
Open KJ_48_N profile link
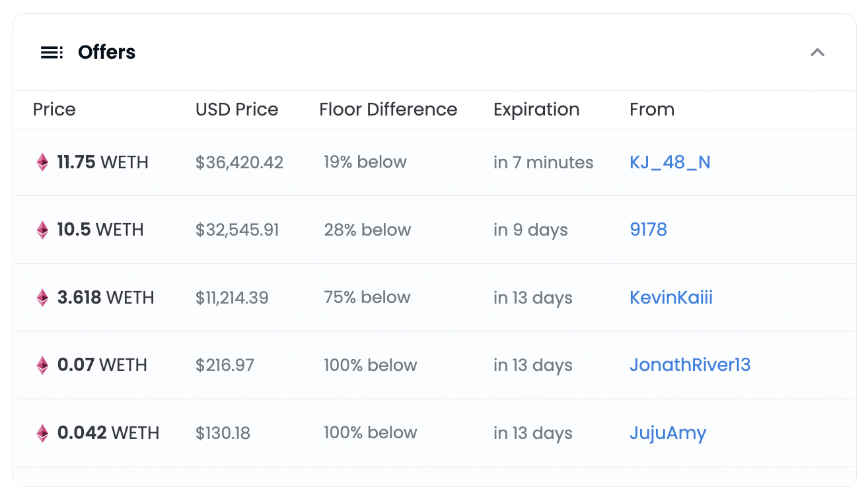[x=670, y=162]
